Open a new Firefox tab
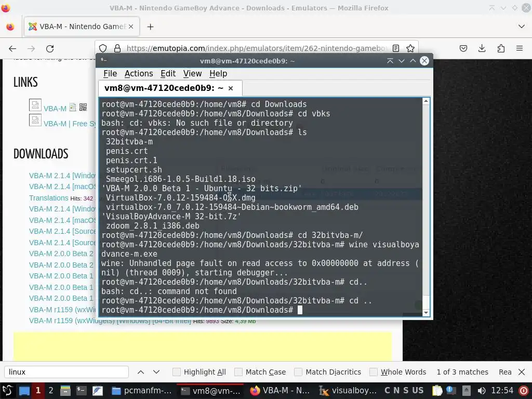This screenshot has width=532, height=399. [150, 26]
